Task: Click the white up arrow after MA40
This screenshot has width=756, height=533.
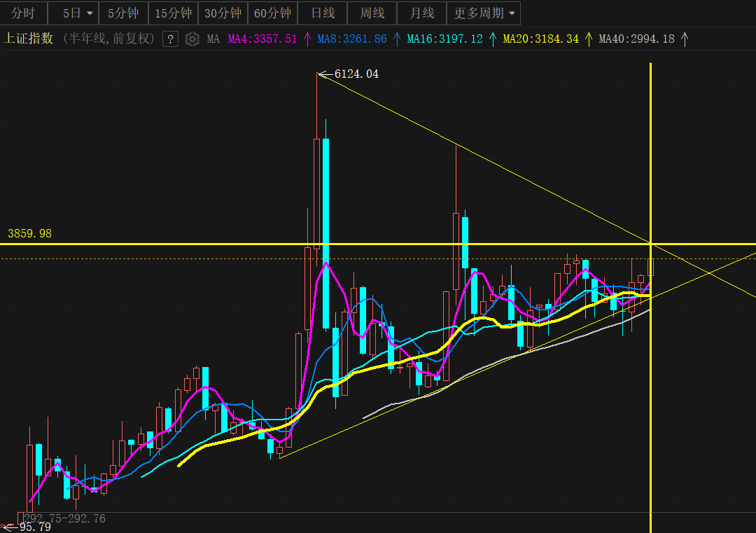Action: 685,39
